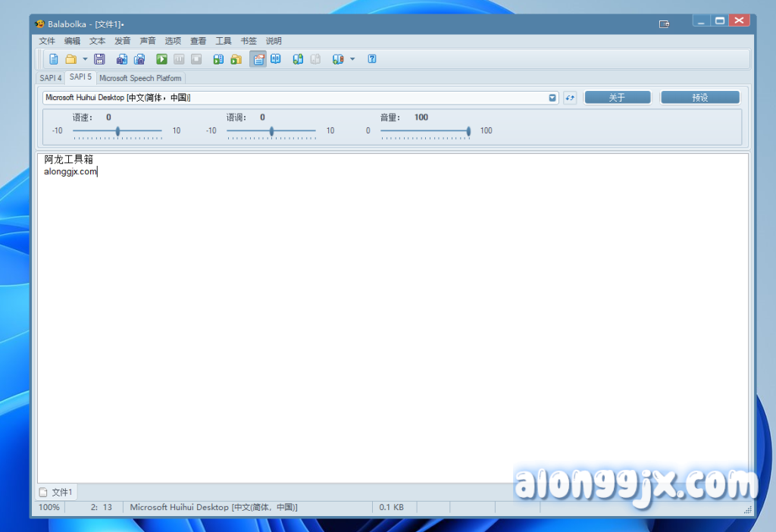Save the document with floppy disk icon
This screenshot has height=532, width=776.
(99, 59)
